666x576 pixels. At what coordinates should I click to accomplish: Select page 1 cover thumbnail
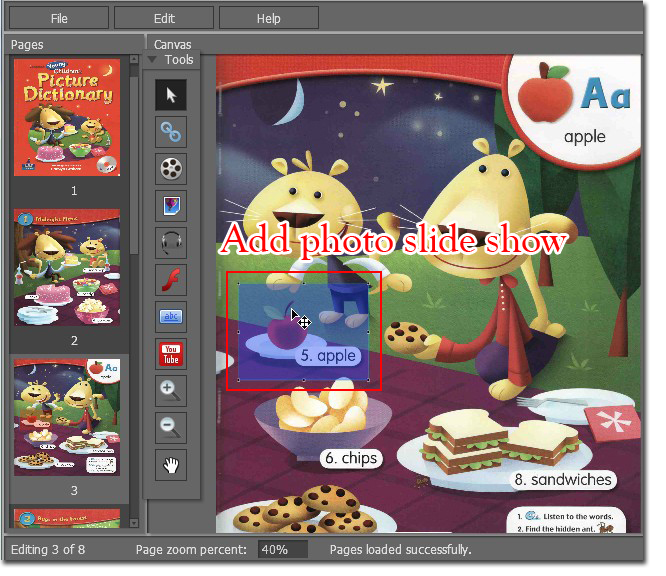[x=67, y=118]
